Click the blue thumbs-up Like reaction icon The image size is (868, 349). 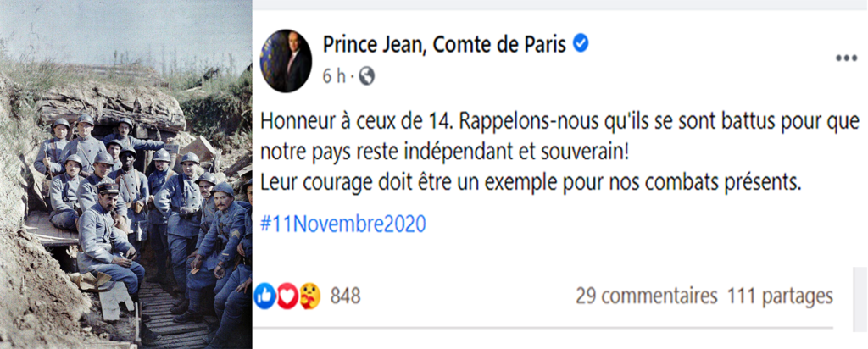[265, 296]
